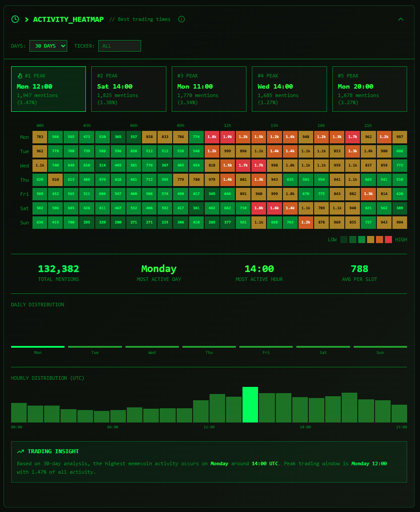The image size is (420, 512).
Task: Click the Sun row 904 heatmap cell
Action: click(x=400, y=223)
